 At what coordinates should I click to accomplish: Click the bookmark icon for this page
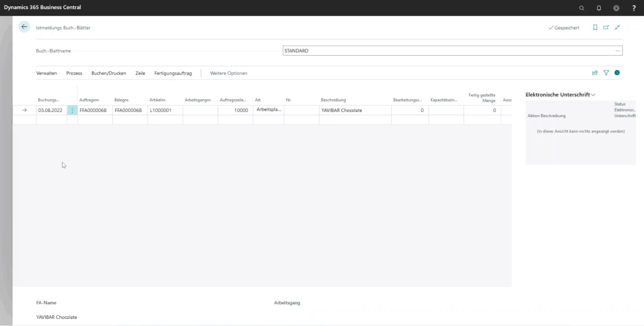click(595, 27)
